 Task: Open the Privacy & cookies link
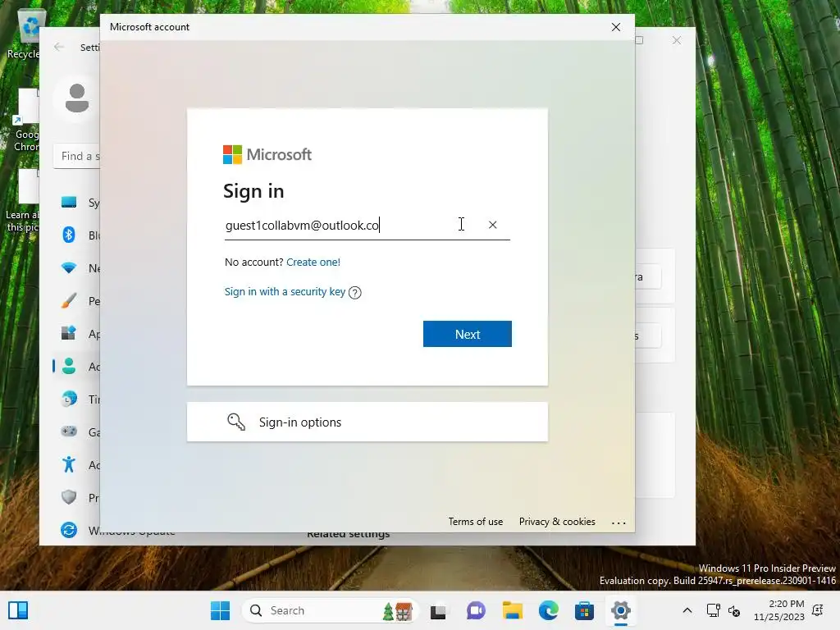coord(557,521)
